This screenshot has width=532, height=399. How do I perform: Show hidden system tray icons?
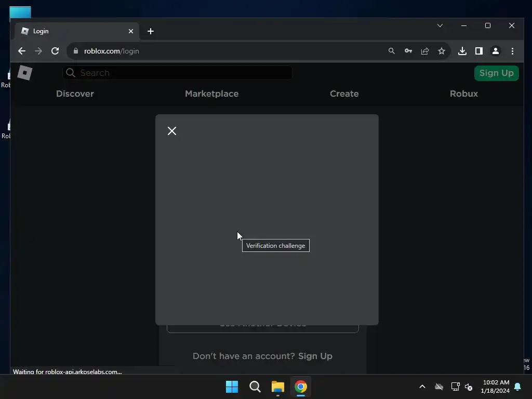pos(422,387)
